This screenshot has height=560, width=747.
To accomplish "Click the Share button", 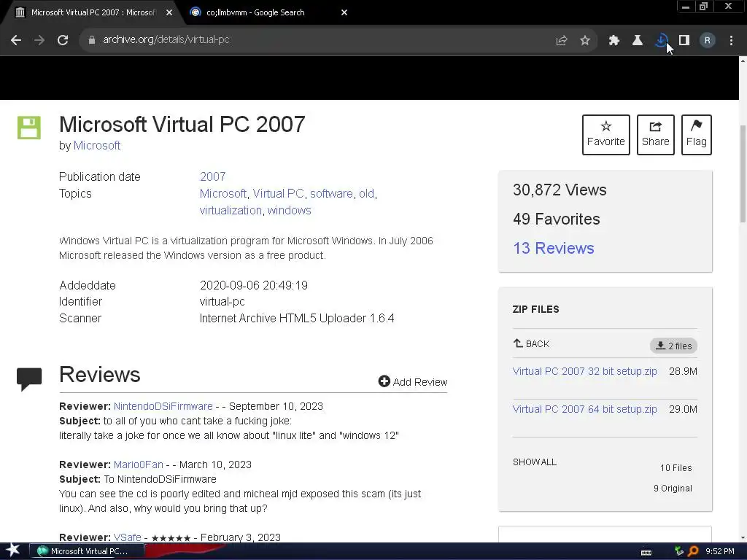I will click(x=656, y=135).
